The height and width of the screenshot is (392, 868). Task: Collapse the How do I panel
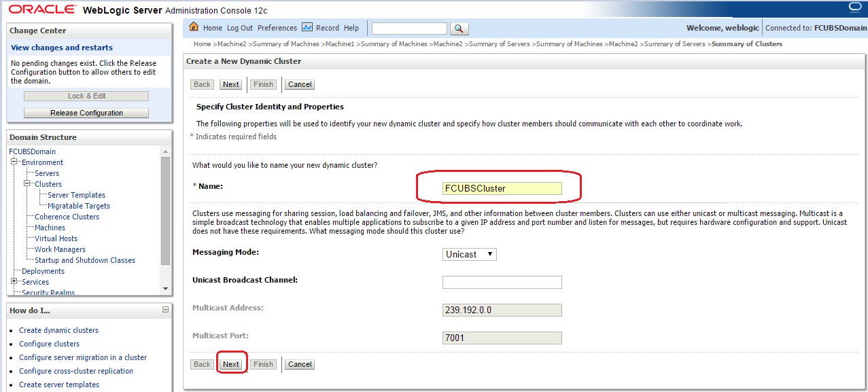[x=165, y=310]
